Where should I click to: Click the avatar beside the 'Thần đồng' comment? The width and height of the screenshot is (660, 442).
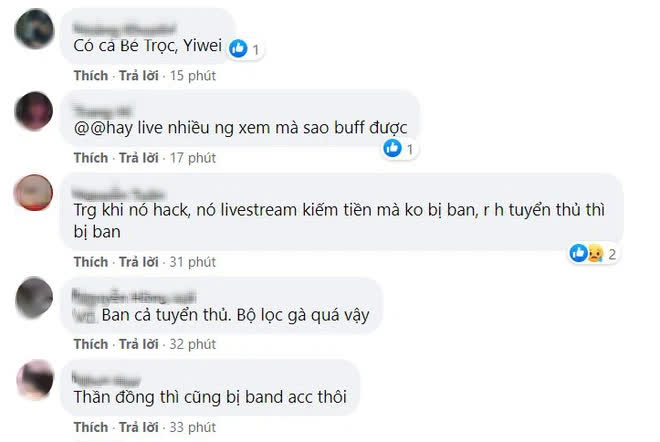click(35, 379)
